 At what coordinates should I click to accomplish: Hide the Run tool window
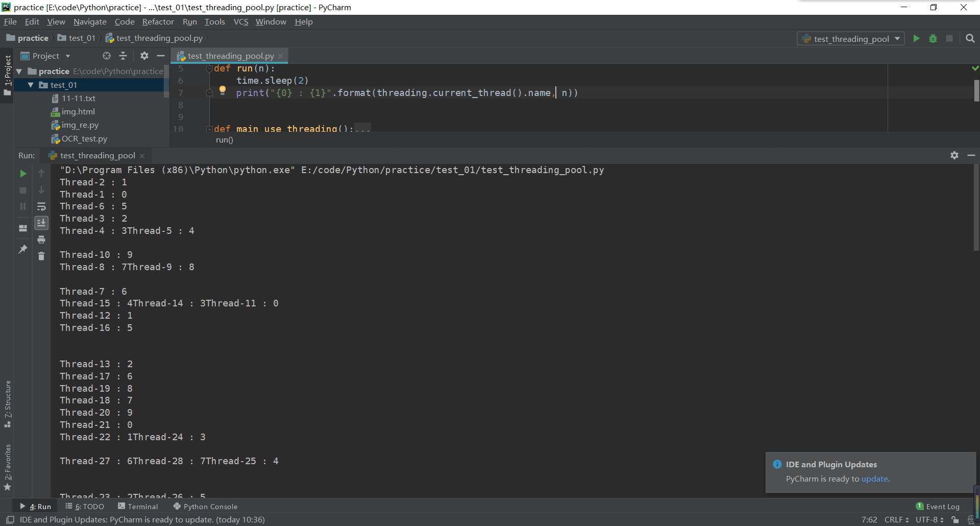[971, 155]
